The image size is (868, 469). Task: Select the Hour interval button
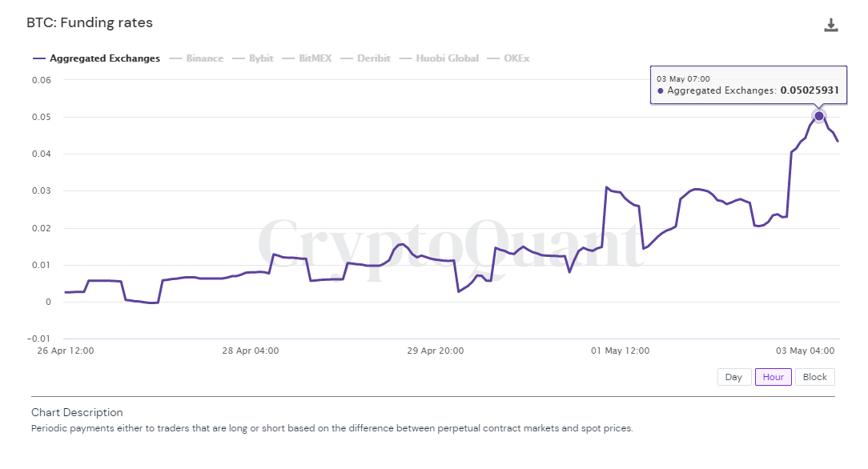[773, 377]
